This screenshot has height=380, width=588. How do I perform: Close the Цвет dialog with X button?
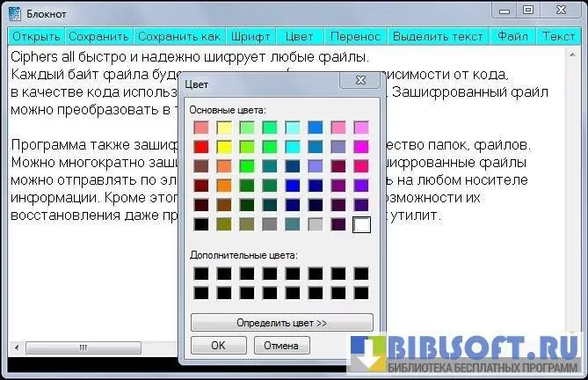[359, 80]
